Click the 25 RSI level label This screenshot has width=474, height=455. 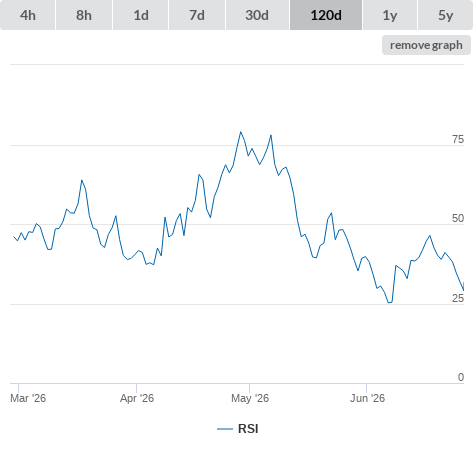click(458, 298)
